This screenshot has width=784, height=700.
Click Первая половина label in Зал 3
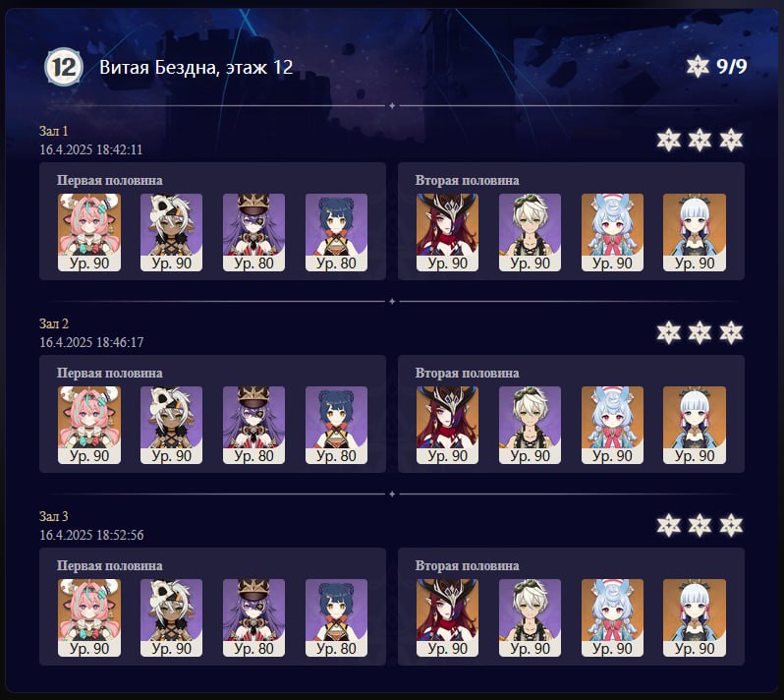click(x=109, y=565)
